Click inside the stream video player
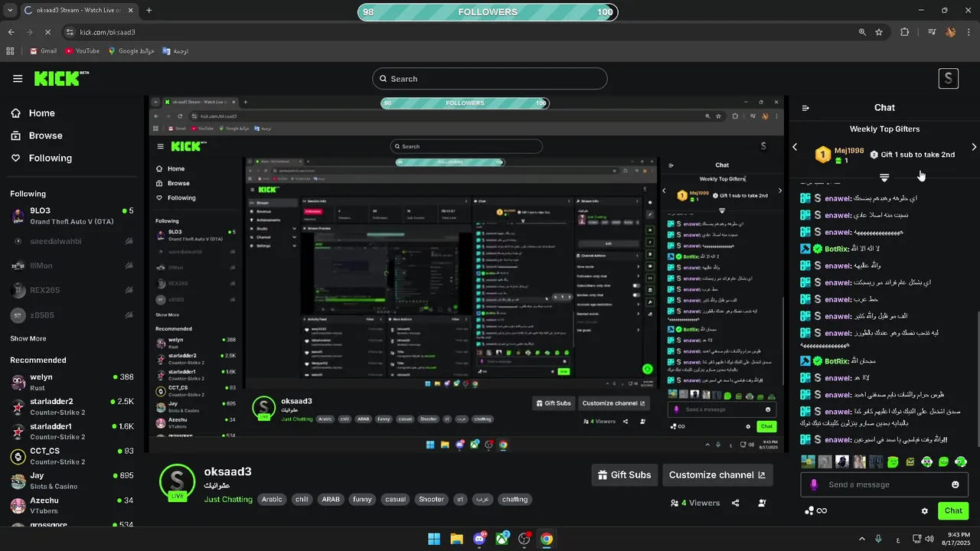The width and height of the screenshot is (980, 551). [466, 275]
